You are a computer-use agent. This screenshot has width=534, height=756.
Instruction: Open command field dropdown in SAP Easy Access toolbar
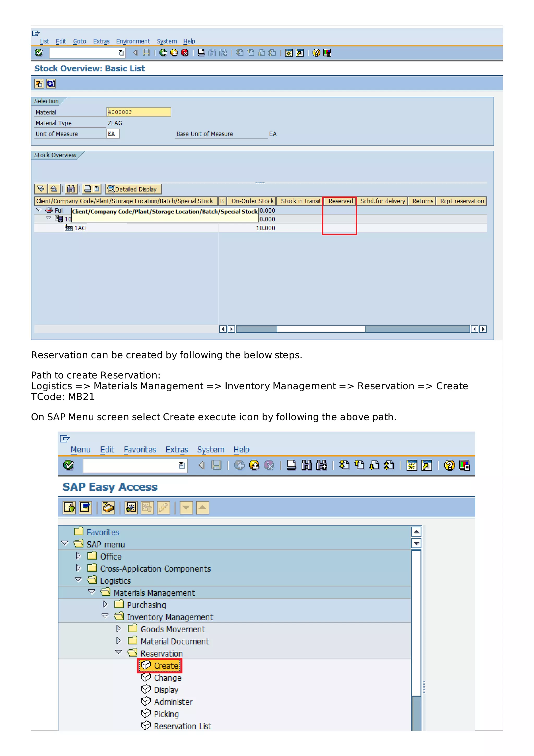[182, 465]
